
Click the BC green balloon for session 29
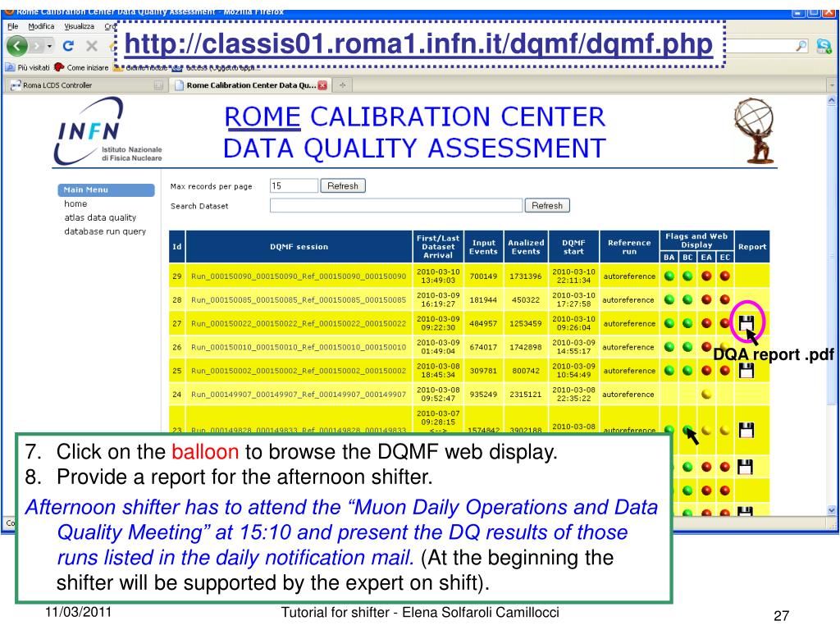click(688, 276)
